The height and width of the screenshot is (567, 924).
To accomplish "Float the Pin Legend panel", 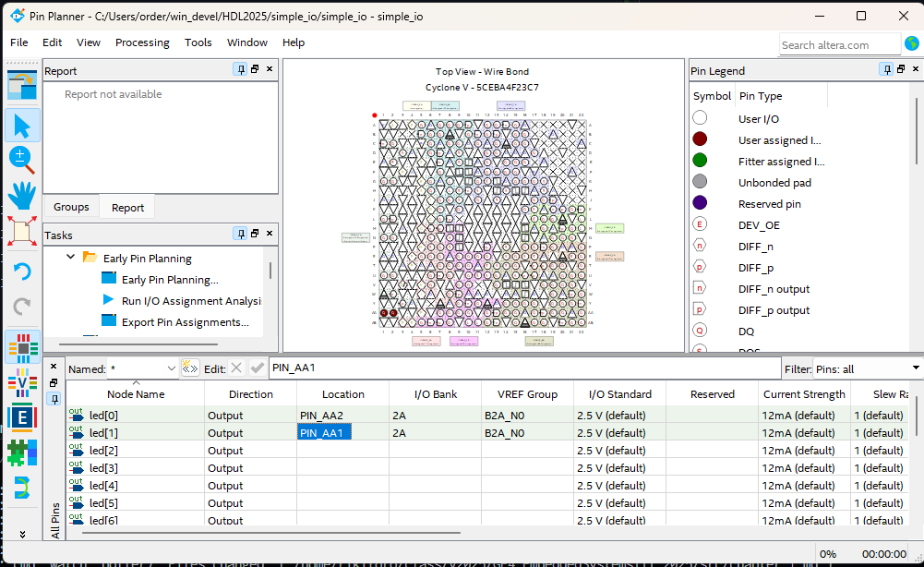I will 901,69.
